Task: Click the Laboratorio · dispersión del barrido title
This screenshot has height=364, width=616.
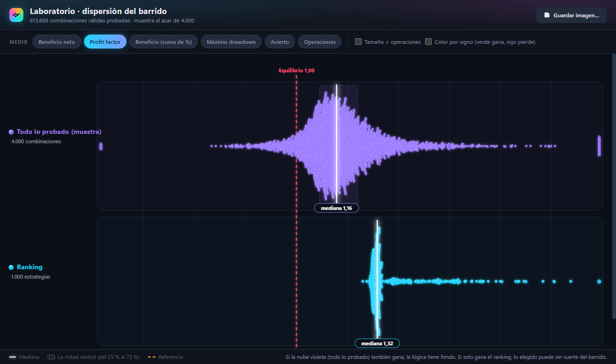Action: [x=98, y=11]
